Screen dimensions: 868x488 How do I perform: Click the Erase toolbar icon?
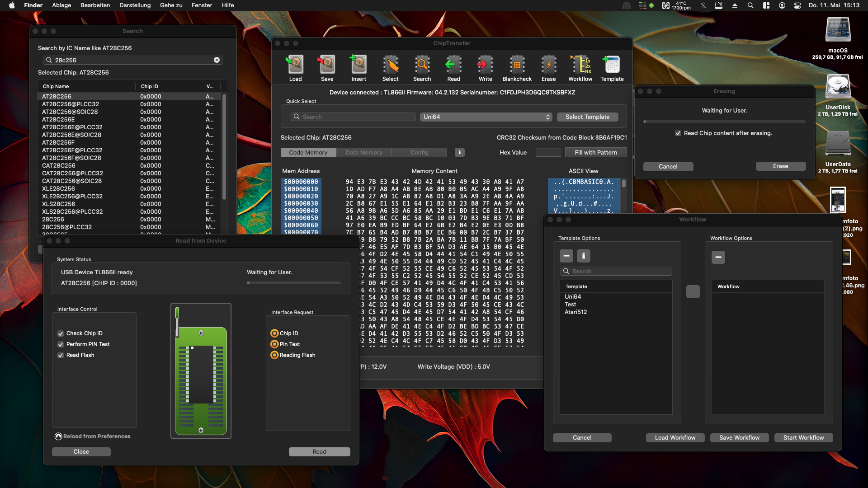pyautogui.click(x=548, y=68)
